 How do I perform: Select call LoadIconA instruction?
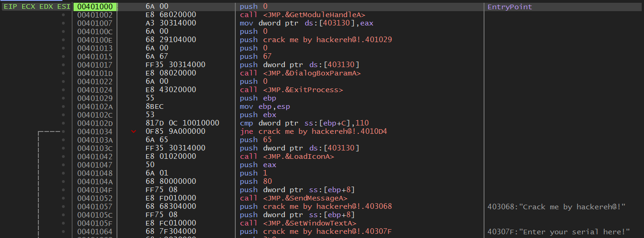click(287, 157)
